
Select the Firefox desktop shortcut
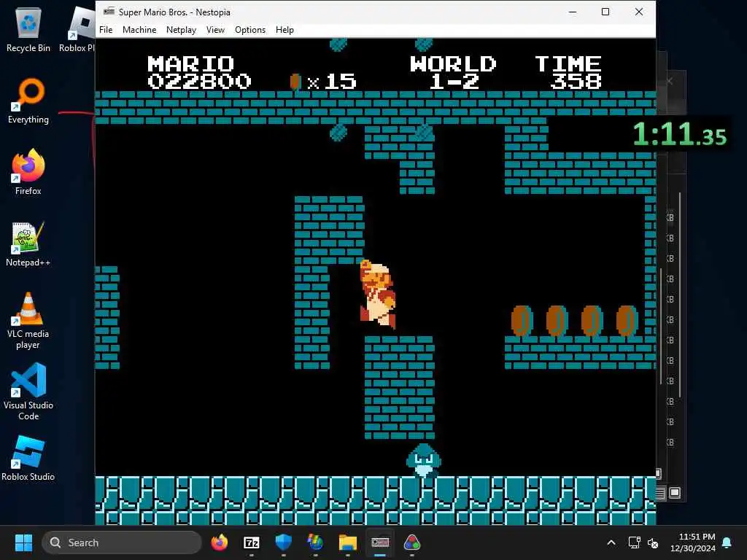pyautogui.click(x=28, y=172)
